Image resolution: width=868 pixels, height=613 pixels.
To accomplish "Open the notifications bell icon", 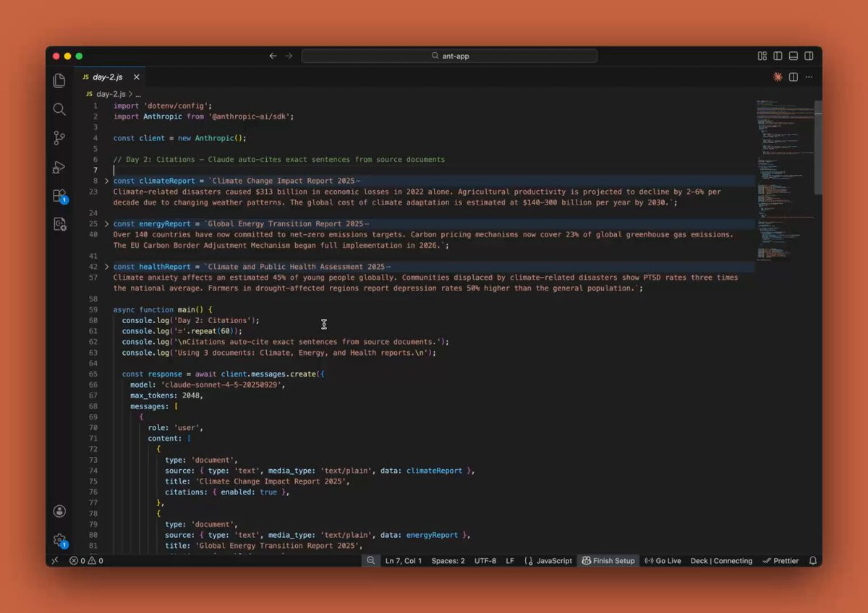I will (813, 560).
